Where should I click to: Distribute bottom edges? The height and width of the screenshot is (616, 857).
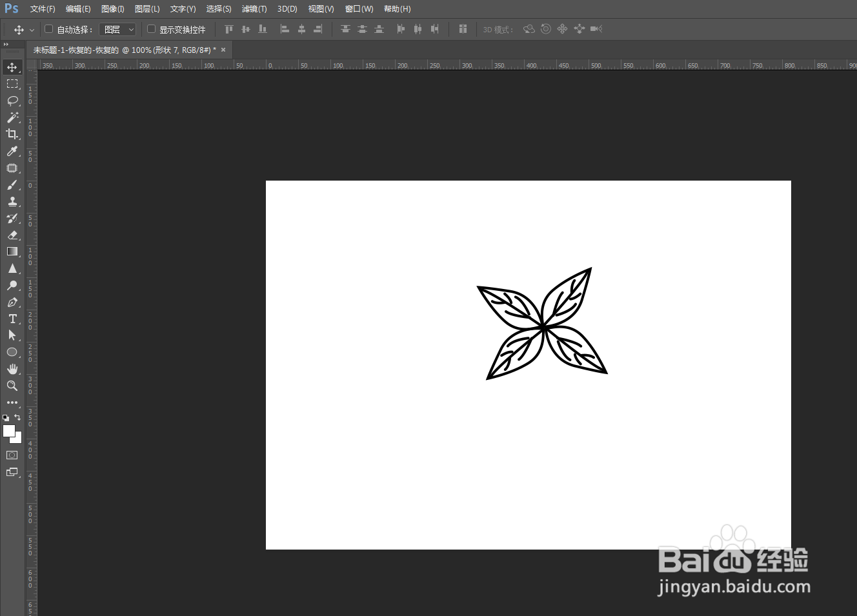379,29
